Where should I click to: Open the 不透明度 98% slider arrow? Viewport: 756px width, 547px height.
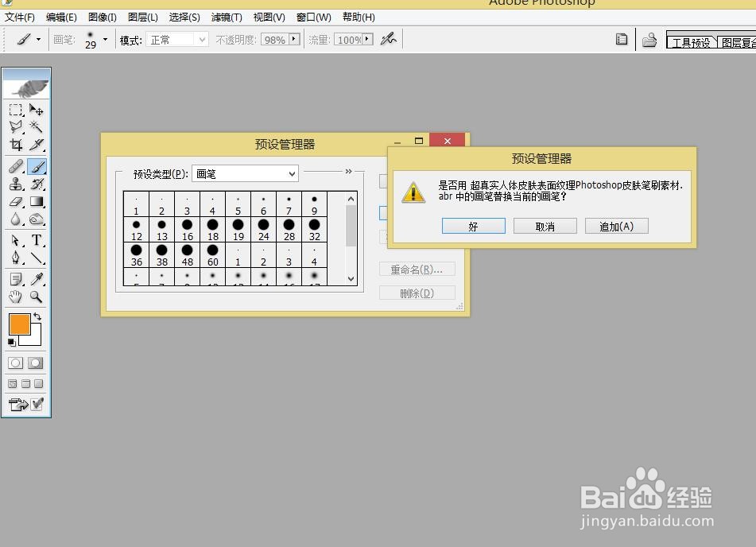pos(294,39)
